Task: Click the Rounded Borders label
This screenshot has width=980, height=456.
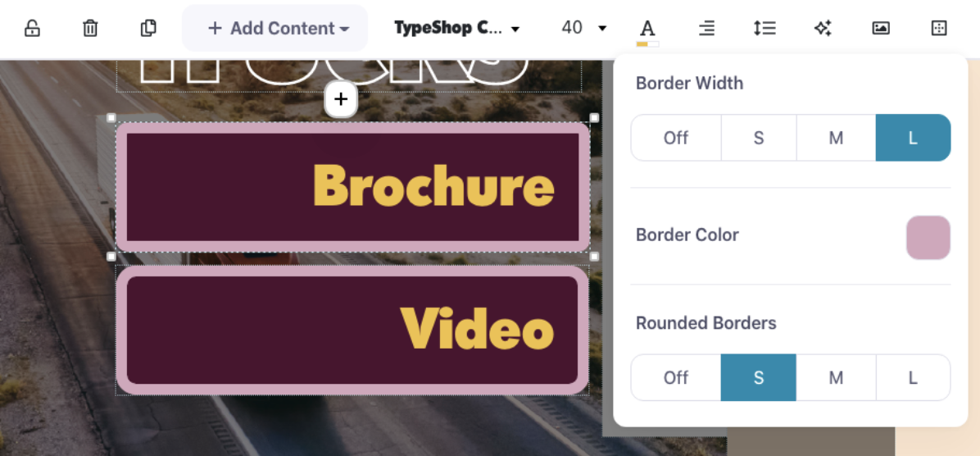Action: (706, 323)
